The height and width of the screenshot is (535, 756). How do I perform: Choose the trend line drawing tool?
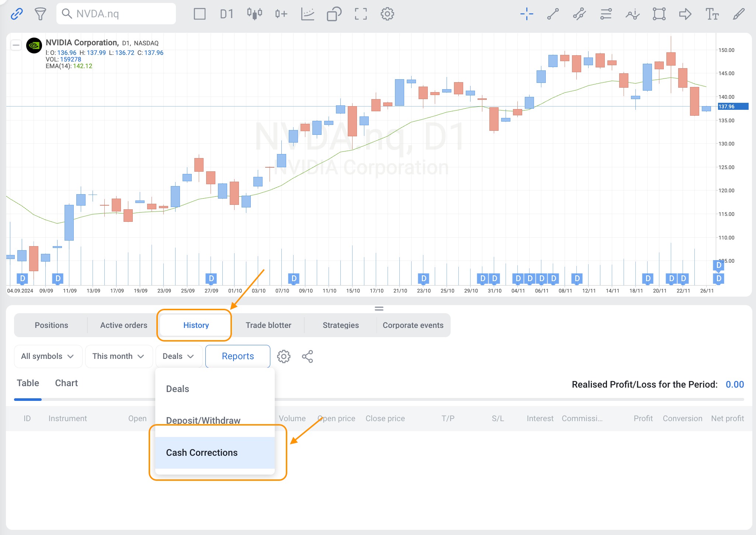click(x=553, y=14)
